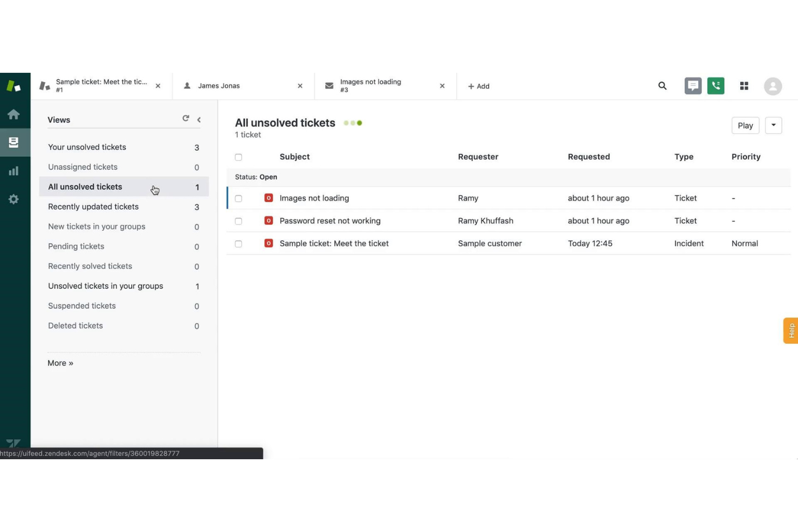Open the Admin settings gear icon
Viewport: 798px width, 532px height.
pos(13,199)
